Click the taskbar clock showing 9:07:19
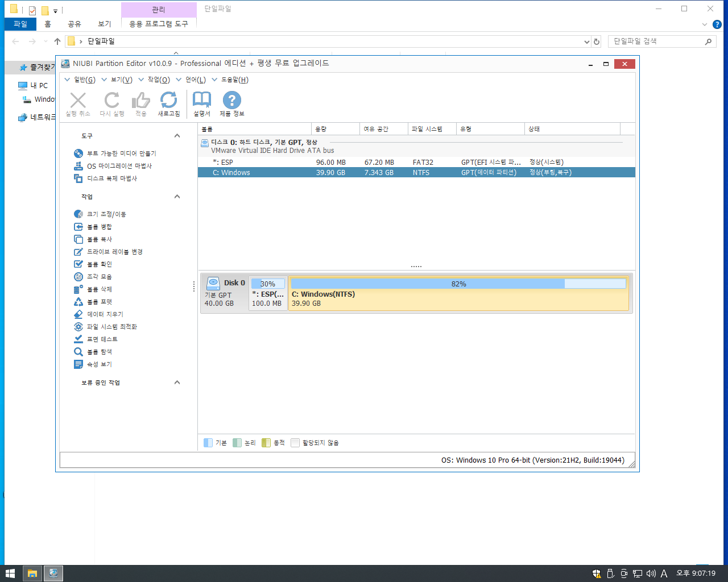This screenshot has height=582, width=728. (x=696, y=573)
